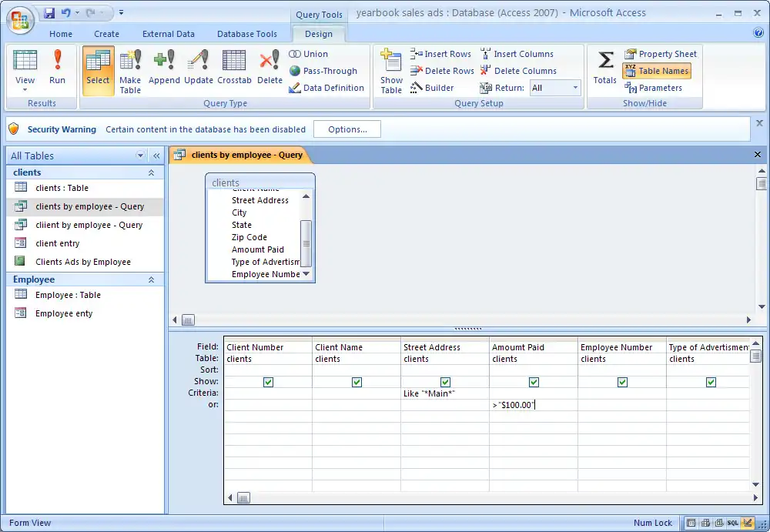The image size is (770, 532).
Task: Click the Run query icon
Action: pos(57,68)
